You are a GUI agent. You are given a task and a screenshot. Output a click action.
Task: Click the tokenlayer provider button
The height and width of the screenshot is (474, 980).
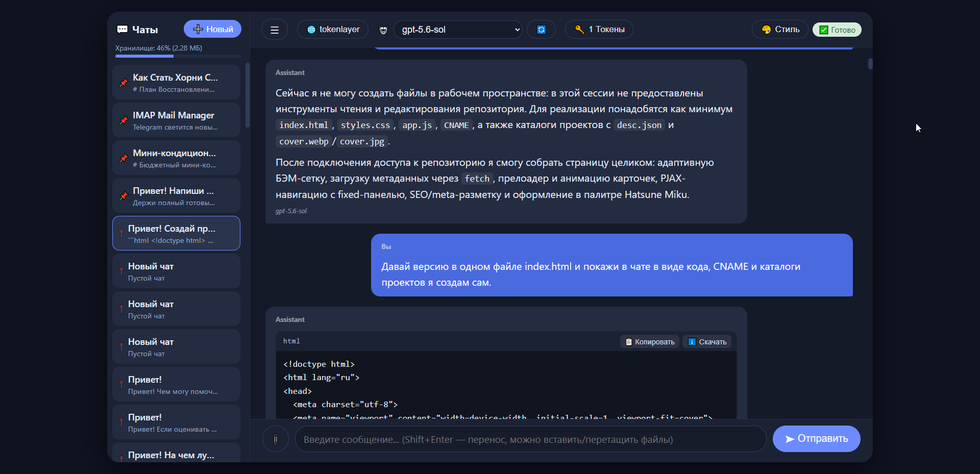click(x=333, y=30)
